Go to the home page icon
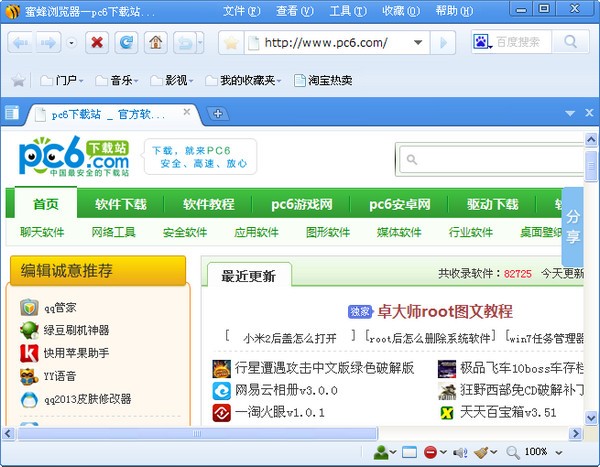This screenshot has width=600, height=467. tap(155, 42)
